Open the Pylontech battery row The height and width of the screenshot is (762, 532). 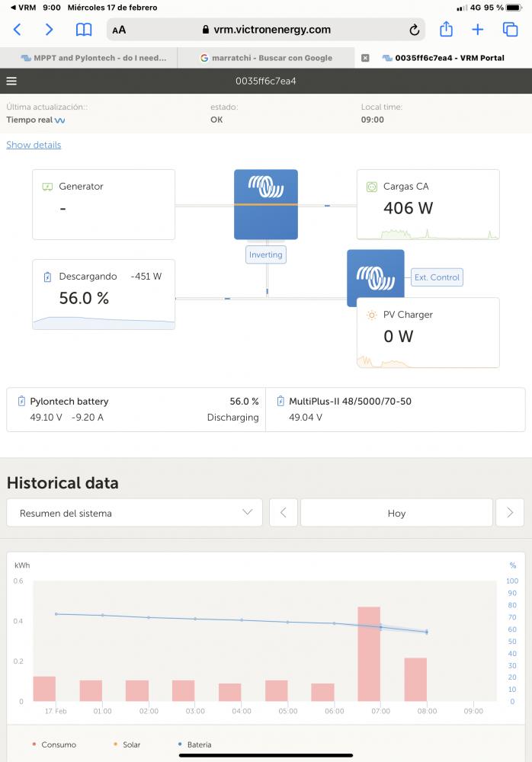pyautogui.click(x=136, y=410)
